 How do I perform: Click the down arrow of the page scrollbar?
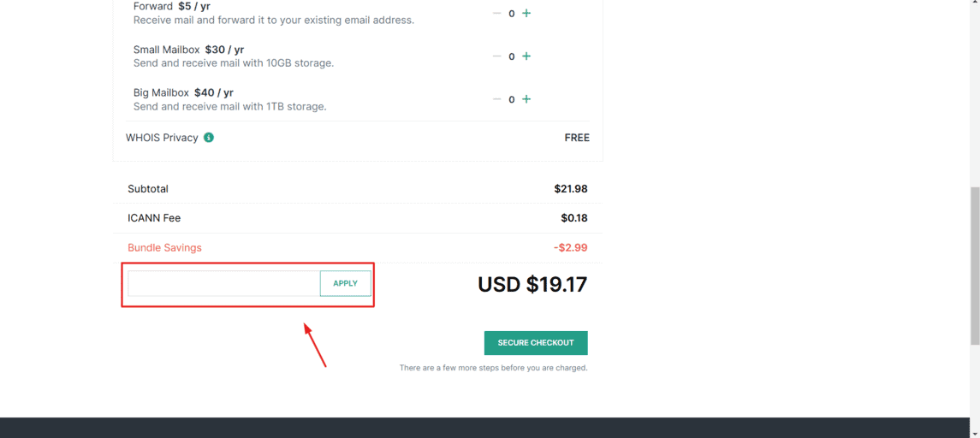click(974, 433)
